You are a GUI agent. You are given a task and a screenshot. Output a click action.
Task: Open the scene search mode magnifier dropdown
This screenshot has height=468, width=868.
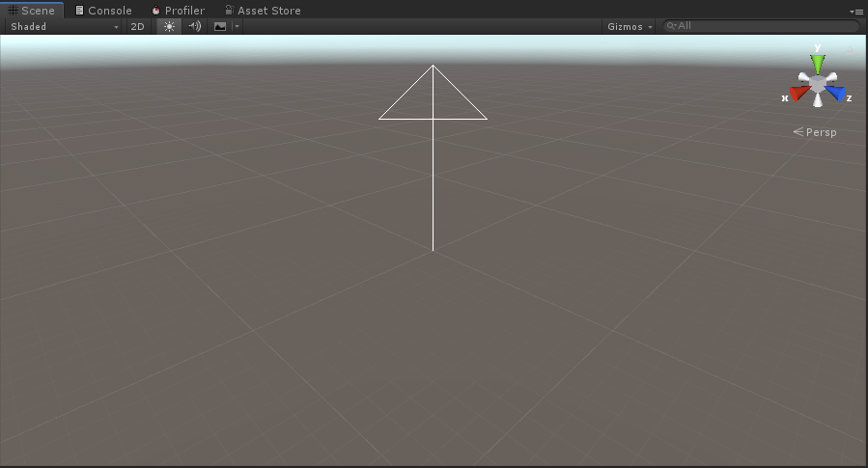tap(671, 25)
